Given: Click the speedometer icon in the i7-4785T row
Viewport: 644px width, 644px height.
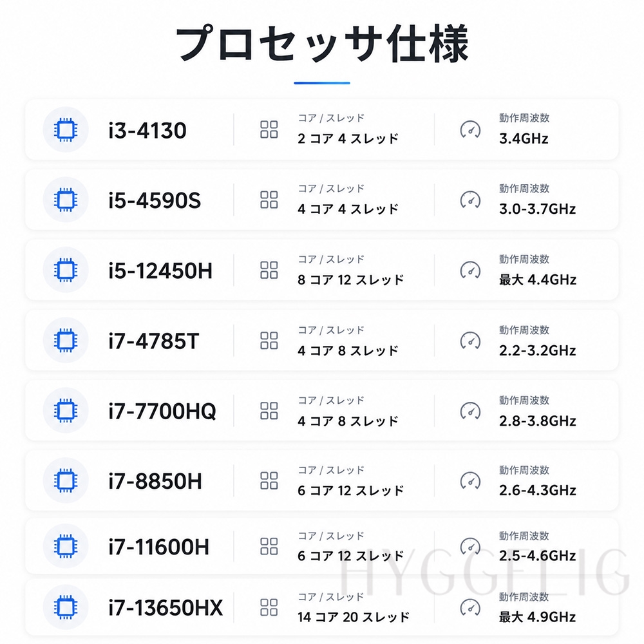Looking at the screenshot, I should pos(470,341).
